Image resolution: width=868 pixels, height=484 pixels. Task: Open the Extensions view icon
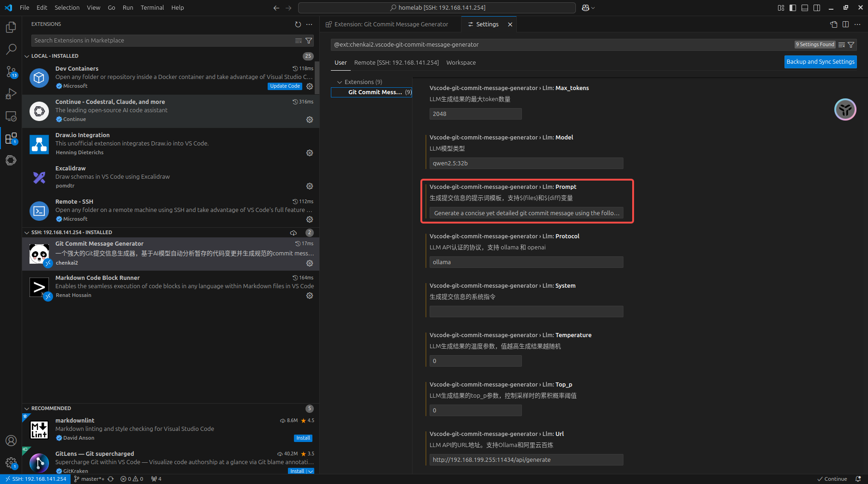pyautogui.click(x=11, y=138)
